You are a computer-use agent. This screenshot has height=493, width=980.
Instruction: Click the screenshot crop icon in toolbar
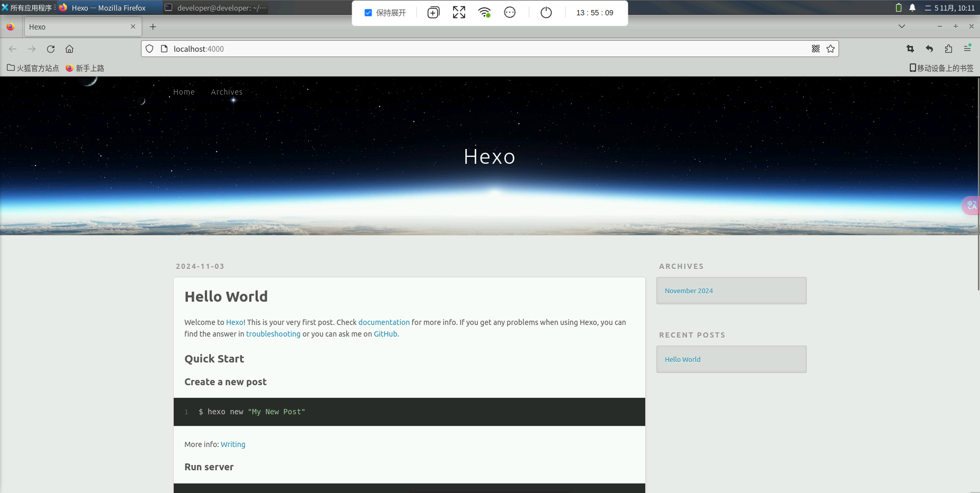[x=910, y=49]
